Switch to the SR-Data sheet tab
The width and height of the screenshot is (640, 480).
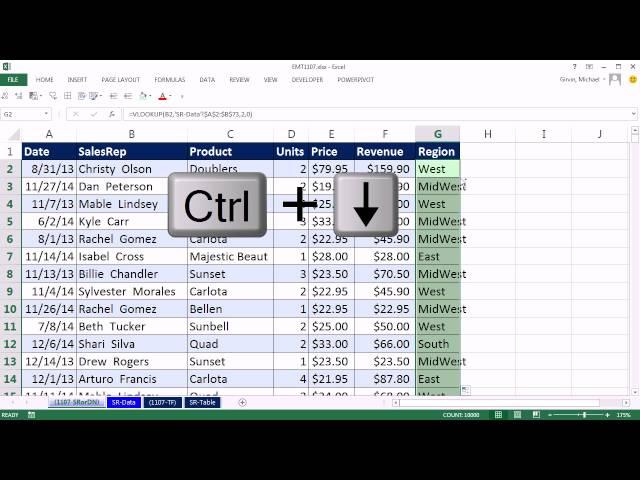coord(122,402)
